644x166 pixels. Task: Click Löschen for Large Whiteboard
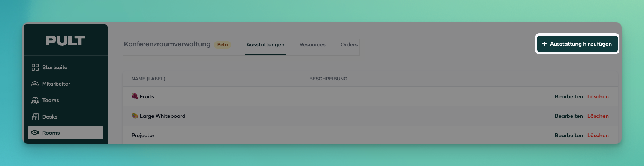point(598,116)
